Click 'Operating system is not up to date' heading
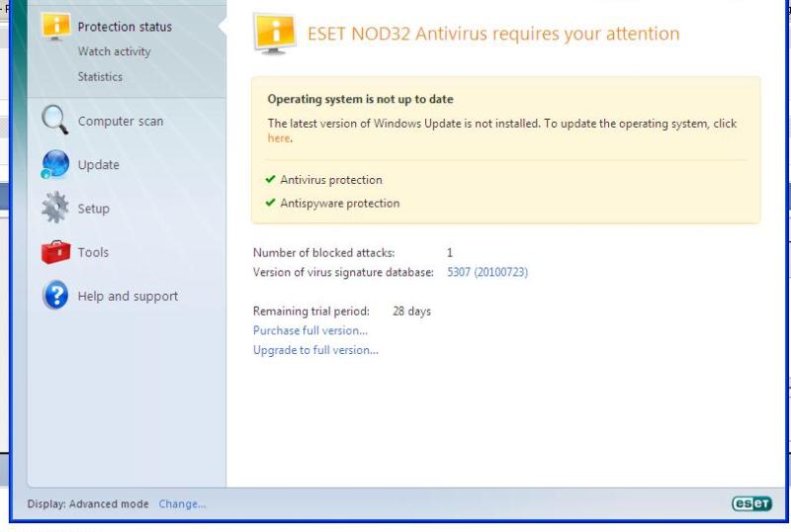 click(360, 99)
